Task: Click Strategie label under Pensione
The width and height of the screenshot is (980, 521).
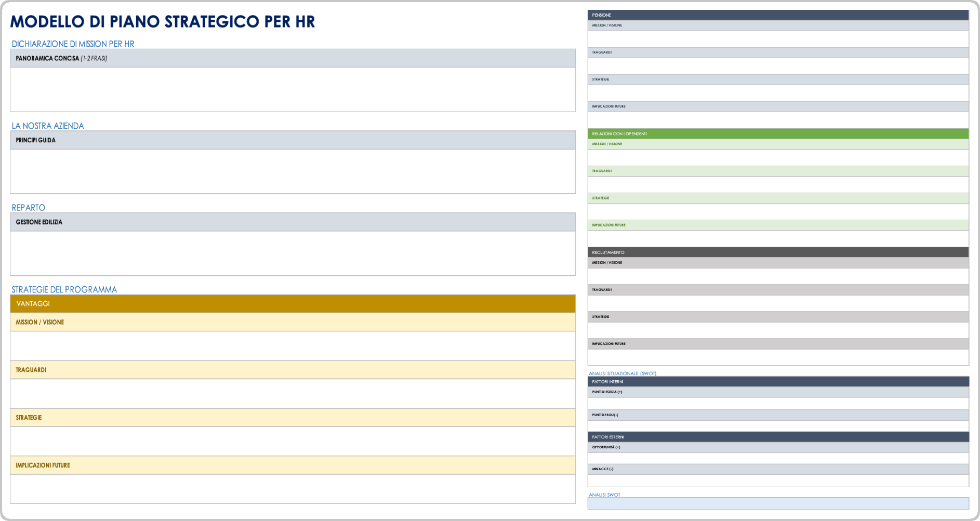Action: 601,79
